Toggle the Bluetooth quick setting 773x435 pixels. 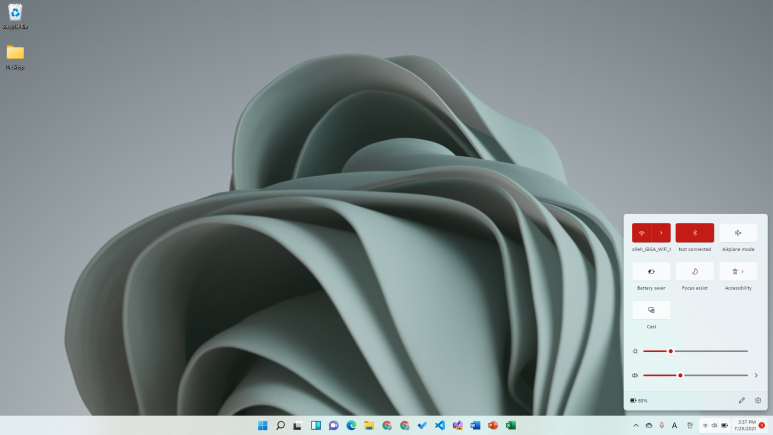click(x=695, y=233)
